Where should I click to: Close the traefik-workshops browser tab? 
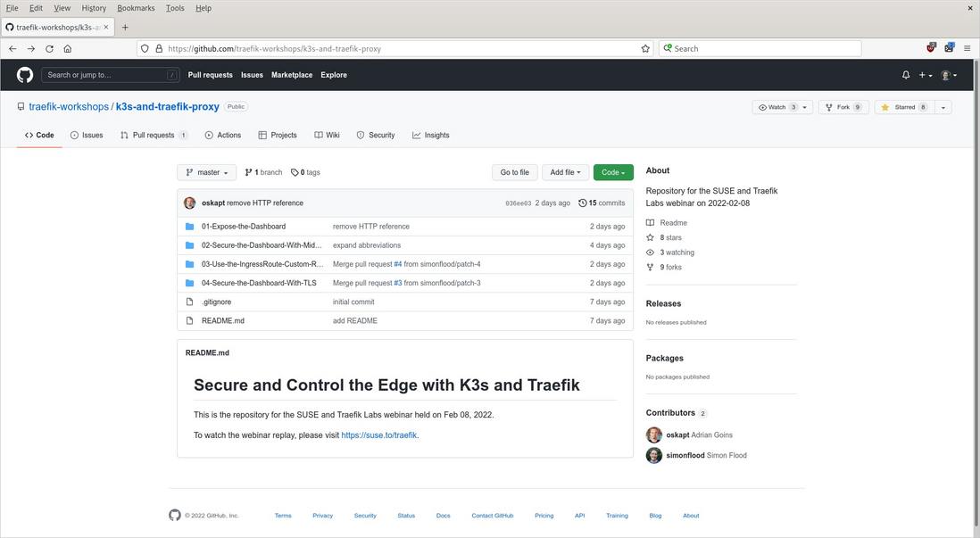point(105,27)
